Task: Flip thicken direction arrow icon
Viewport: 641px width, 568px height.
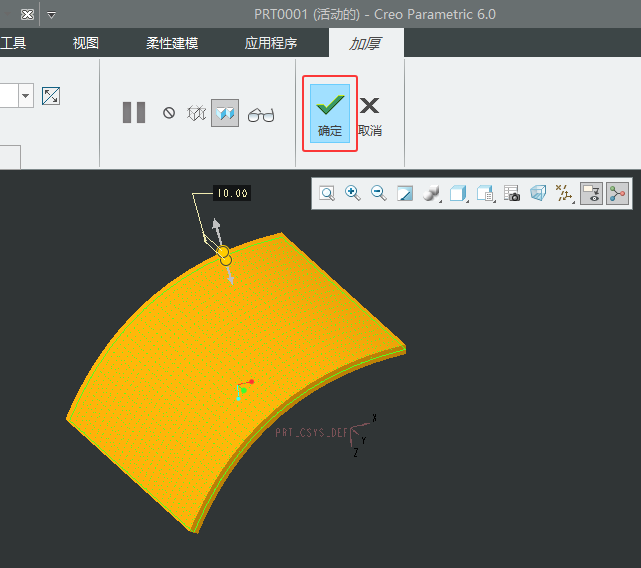Action: click(x=51, y=96)
